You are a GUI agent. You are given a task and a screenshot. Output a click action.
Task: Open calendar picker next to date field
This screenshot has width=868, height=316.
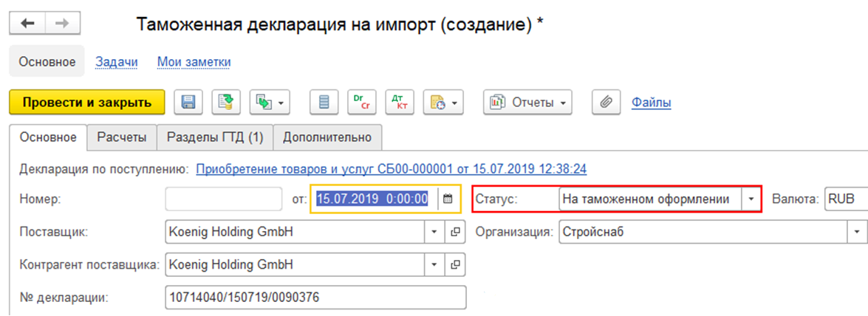coord(448,199)
